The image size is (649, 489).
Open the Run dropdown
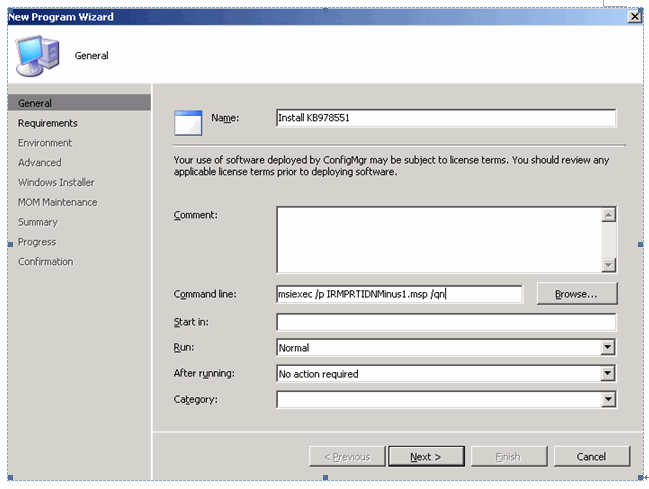tap(607, 347)
